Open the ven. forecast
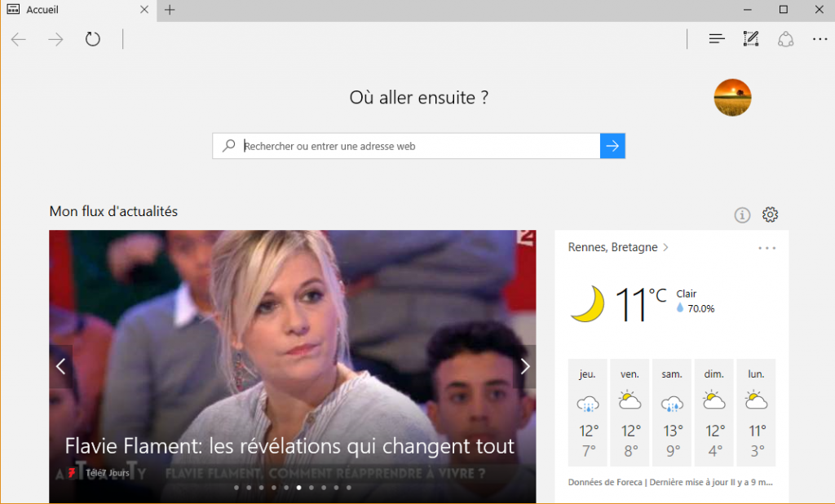This screenshot has height=504, width=835. [x=630, y=413]
